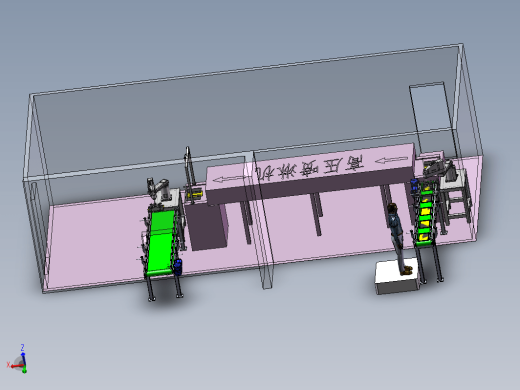Screen dimensions: 520x390
Task: Select the white step platform box
Action: (x=397, y=276)
